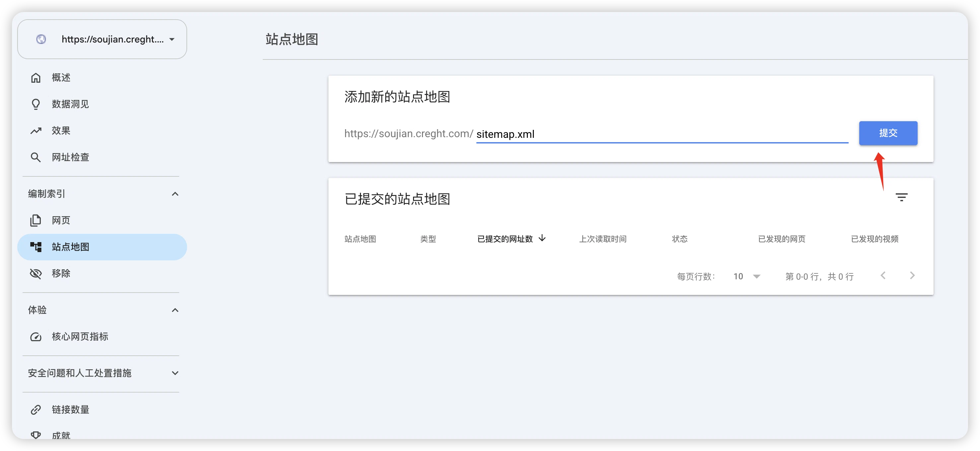Open the 数据洞见 menu item
The image size is (980, 451).
(x=102, y=104)
